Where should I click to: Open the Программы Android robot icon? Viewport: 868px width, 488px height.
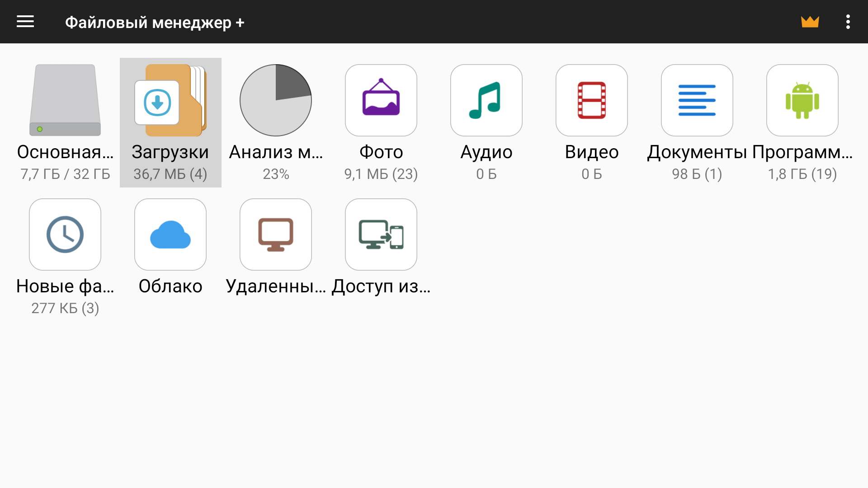pyautogui.click(x=802, y=100)
